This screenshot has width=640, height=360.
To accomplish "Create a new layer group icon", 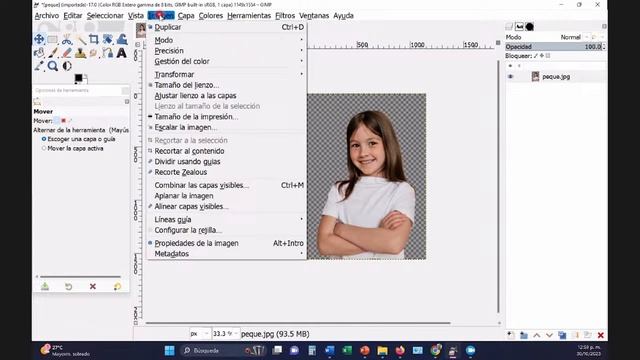I will [524, 335].
